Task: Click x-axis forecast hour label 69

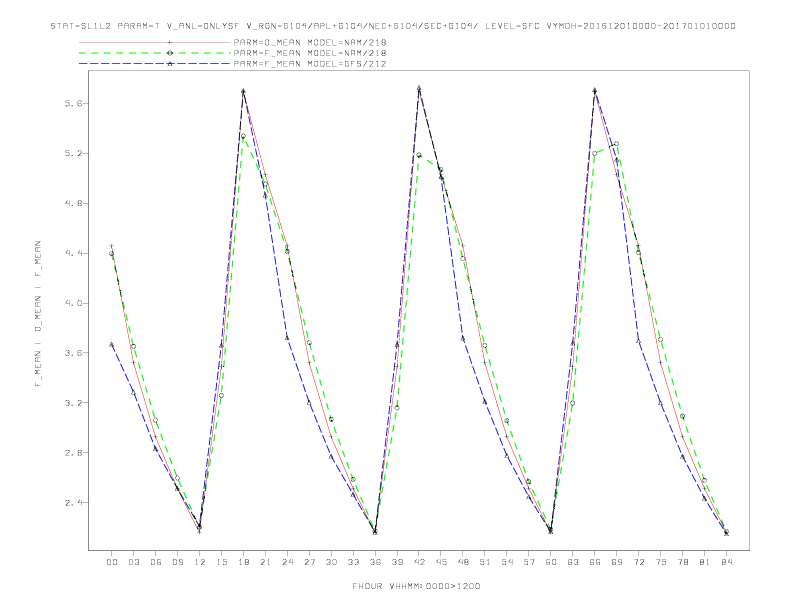Action: pos(617,562)
